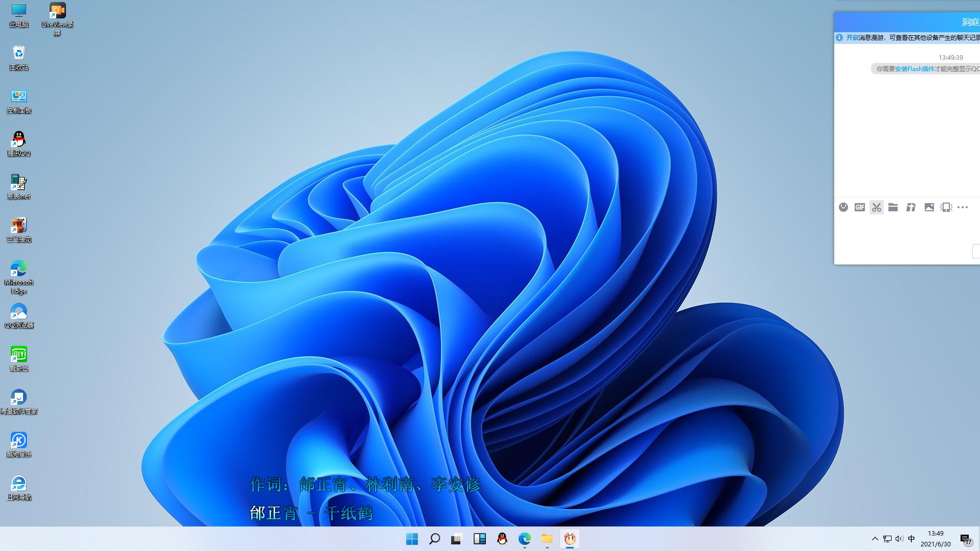The image size is (980, 551).
Task: Select the 酷狗音乐 desktop icon
Action: click(18, 439)
